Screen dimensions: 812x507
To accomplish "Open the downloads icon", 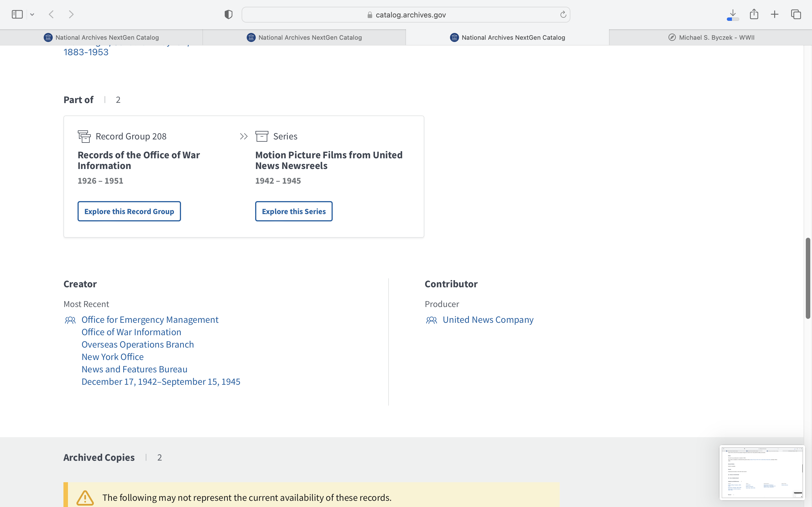I will pos(733,14).
